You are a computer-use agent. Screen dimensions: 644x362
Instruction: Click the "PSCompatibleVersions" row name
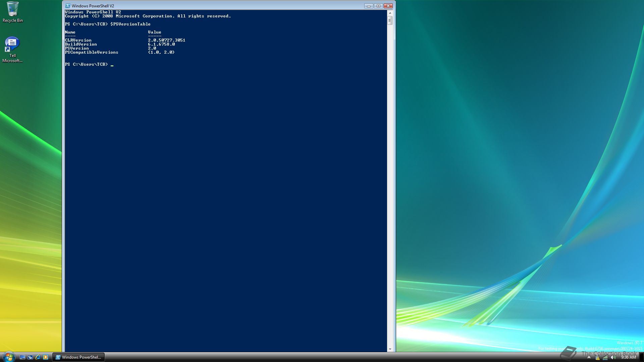pos(92,52)
